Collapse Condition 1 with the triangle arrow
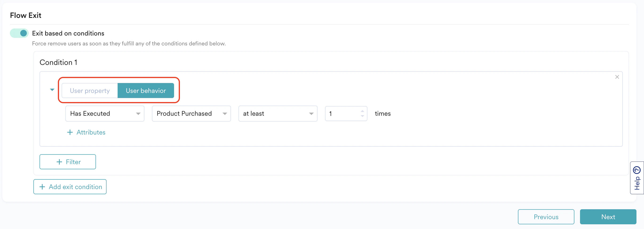Screen dimensions: 644x229 (x=52, y=90)
